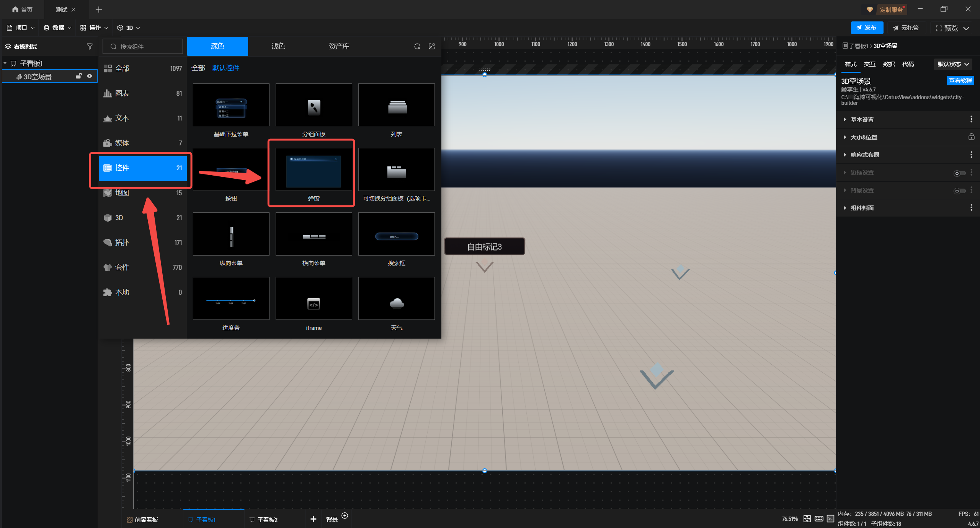The width and height of the screenshot is (980, 528).
Task: Click the refresh icon in component panel
Action: (x=417, y=46)
